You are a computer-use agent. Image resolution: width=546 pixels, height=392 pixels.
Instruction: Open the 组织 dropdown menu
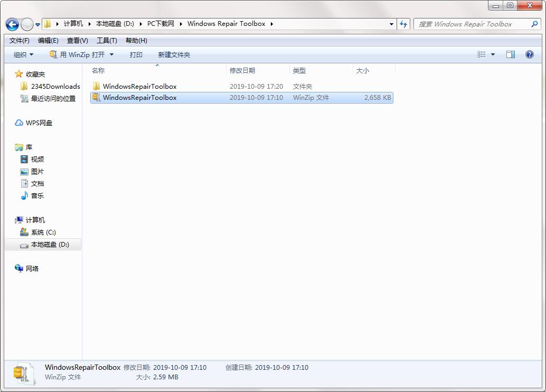pos(23,55)
